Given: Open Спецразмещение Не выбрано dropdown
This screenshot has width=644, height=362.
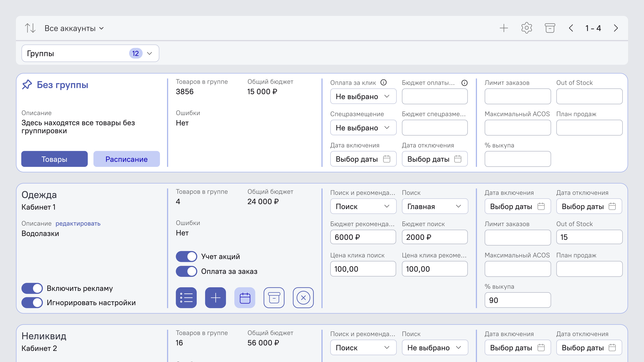Looking at the screenshot, I should 363,128.
